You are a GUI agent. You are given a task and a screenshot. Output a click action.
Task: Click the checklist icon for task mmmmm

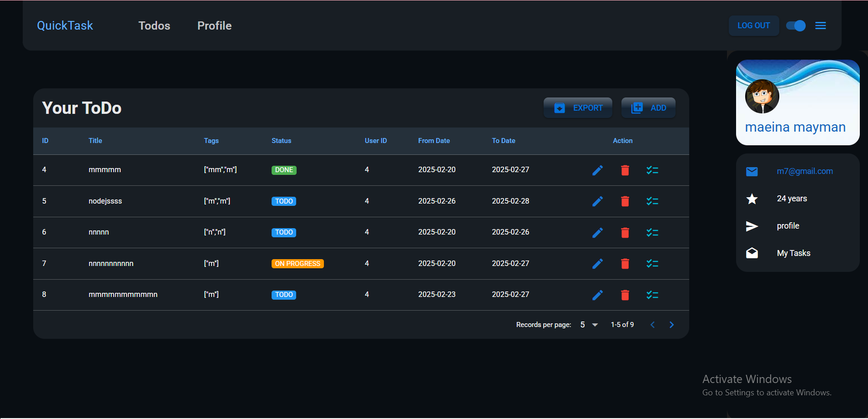click(x=652, y=170)
